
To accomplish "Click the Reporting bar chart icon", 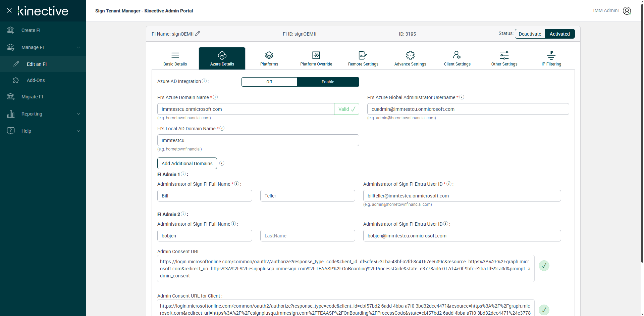I will (11, 114).
